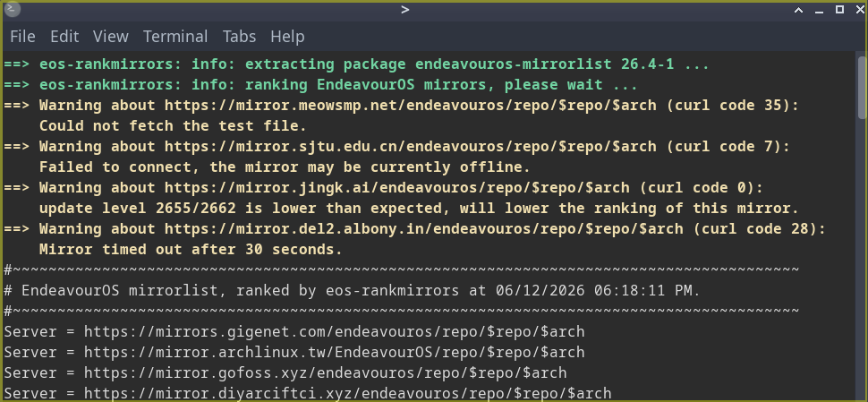Screen dimensions: 868x402
Task: Click the "(curl code 35):" text
Action: coord(732,106)
